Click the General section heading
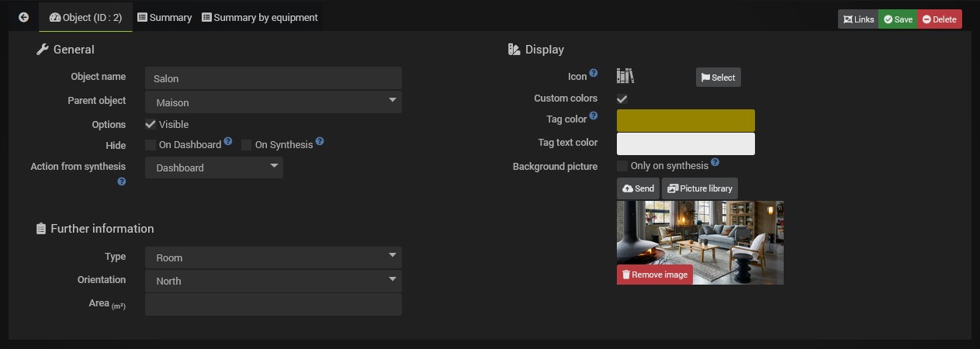Viewport: 980px width, 349px height. pyautogui.click(x=74, y=50)
